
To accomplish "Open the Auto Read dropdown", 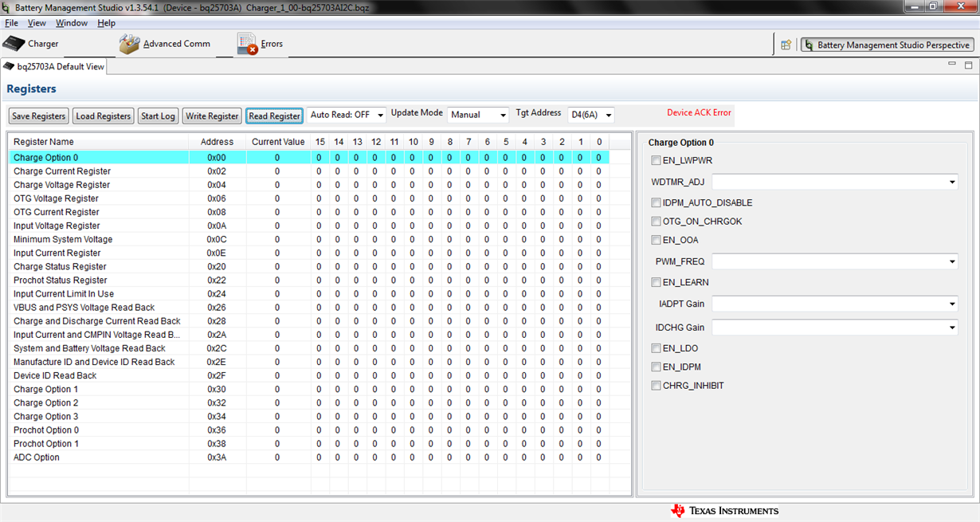I will [x=346, y=115].
